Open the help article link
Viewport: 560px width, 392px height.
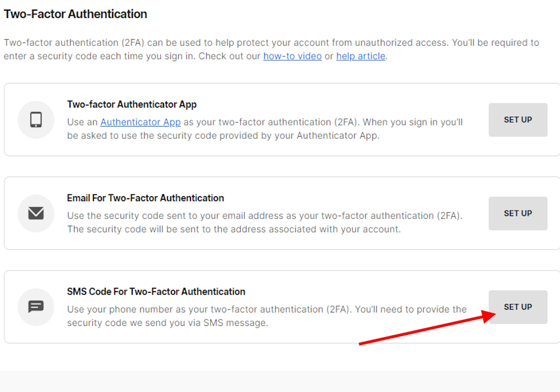click(x=361, y=56)
